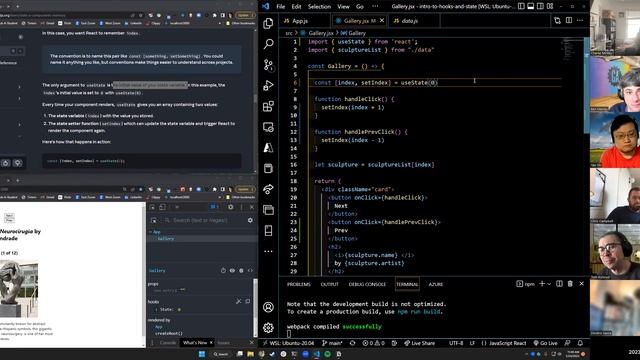Split the editor to the right
Image resolution: width=640 pixels, height=360 pixels.
(x=569, y=20)
